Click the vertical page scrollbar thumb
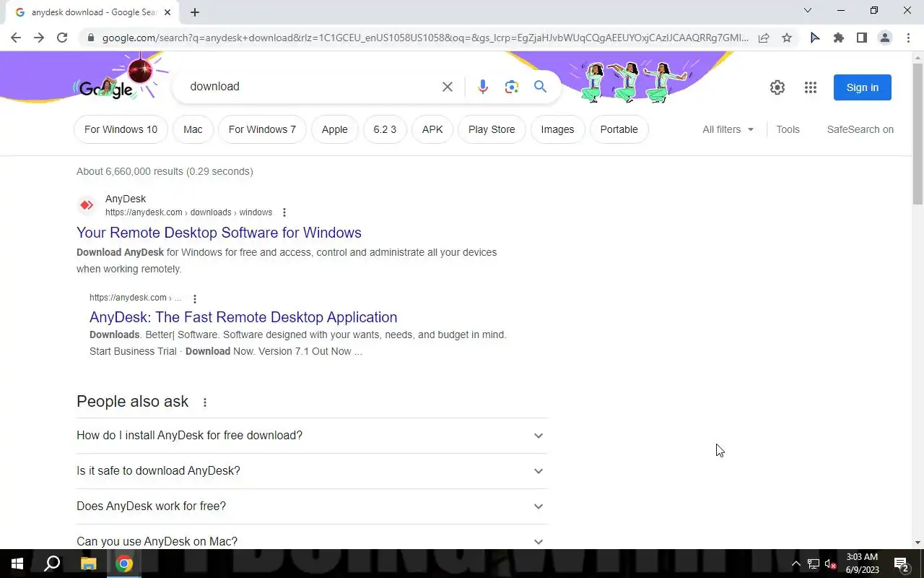 coord(918,135)
